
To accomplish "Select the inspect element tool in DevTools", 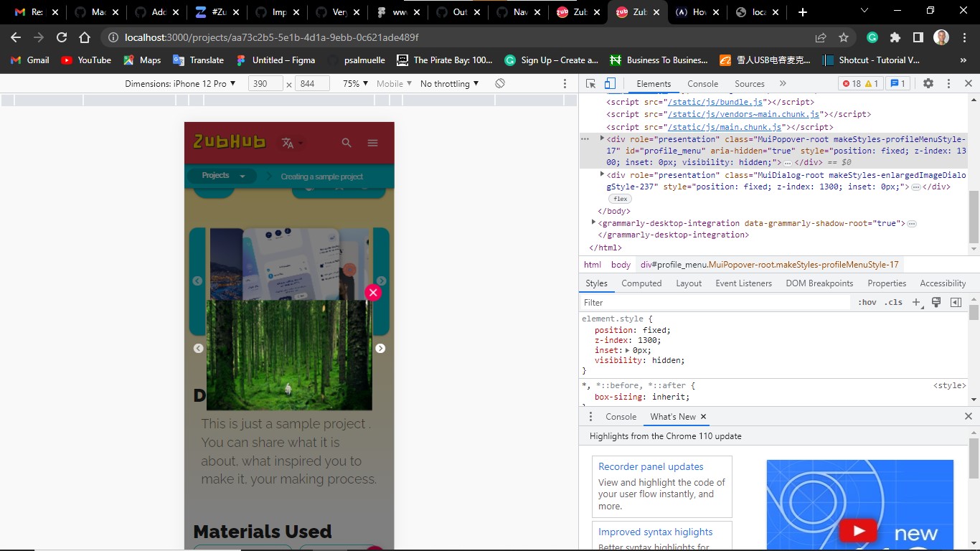I will [592, 83].
